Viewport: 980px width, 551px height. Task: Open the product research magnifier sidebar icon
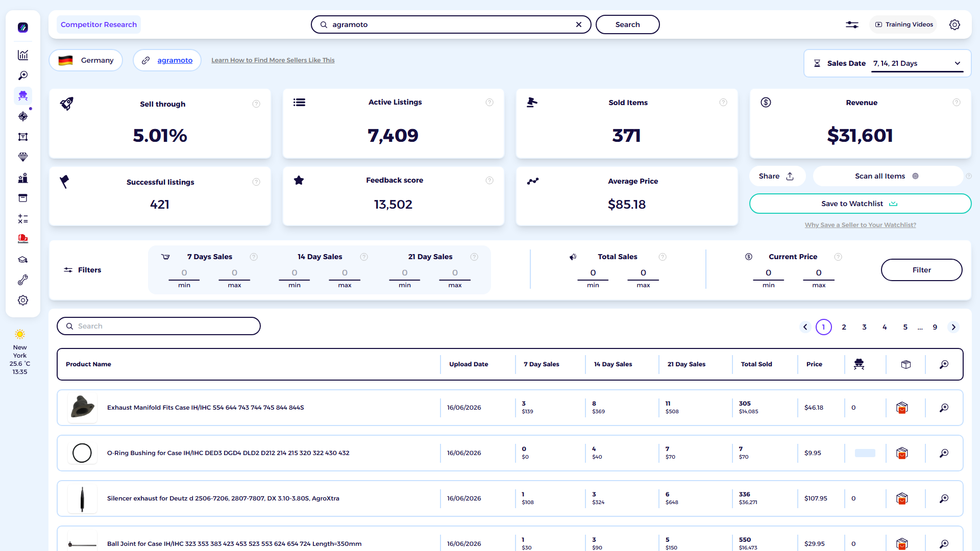click(23, 76)
